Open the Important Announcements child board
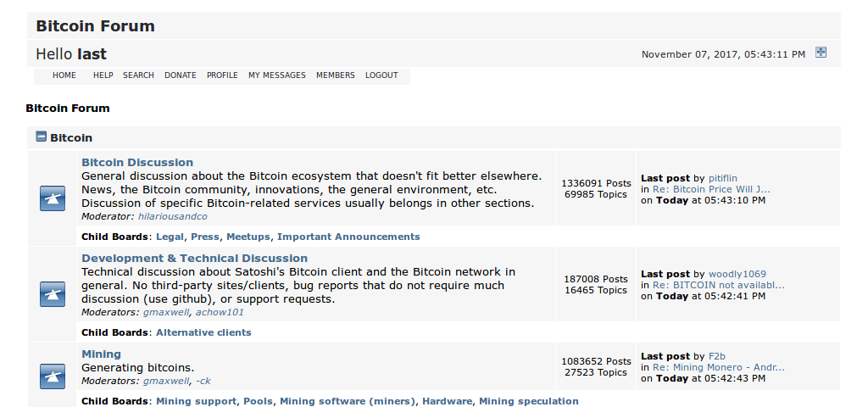This screenshot has width=868, height=407. [x=348, y=237]
